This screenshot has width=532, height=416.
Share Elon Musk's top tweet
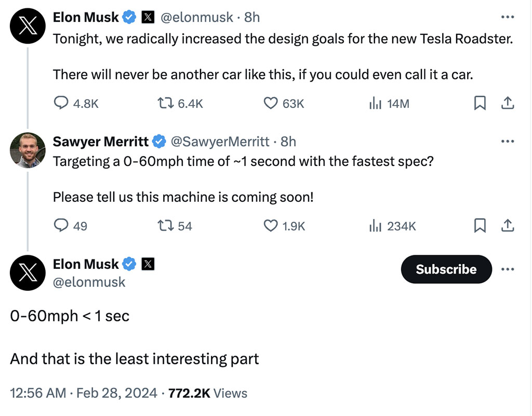pyautogui.click(x=507, y=103)
